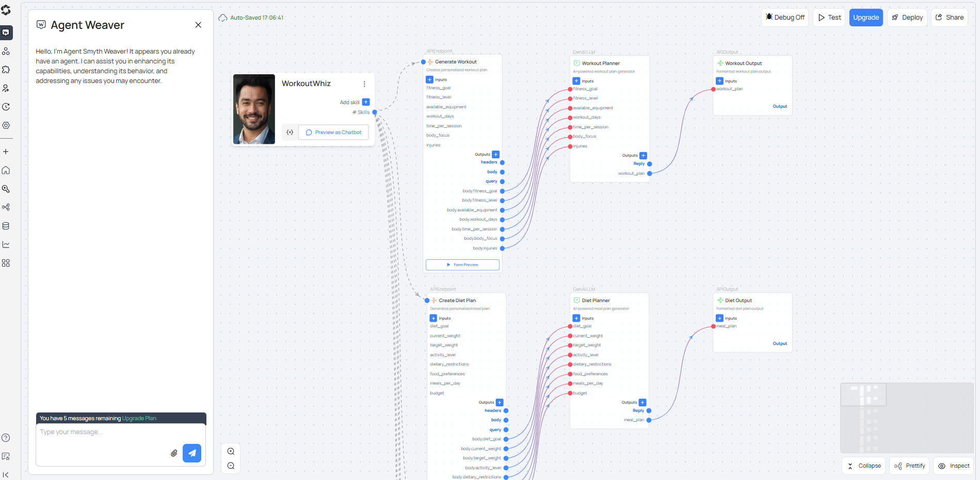Open WorkoutWhiz three-dot options menu
Screen dimensions: 980x480
point(364,84)
